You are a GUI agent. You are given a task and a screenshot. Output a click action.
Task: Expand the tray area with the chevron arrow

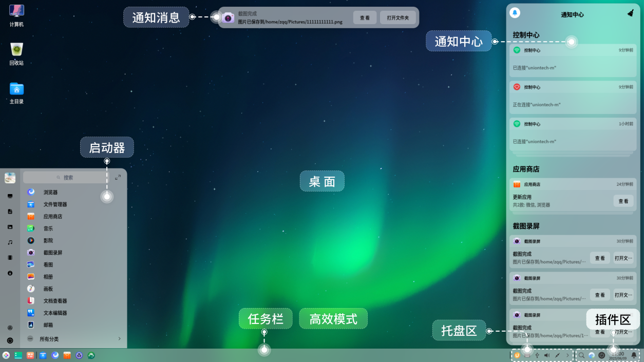click(567, 355)
